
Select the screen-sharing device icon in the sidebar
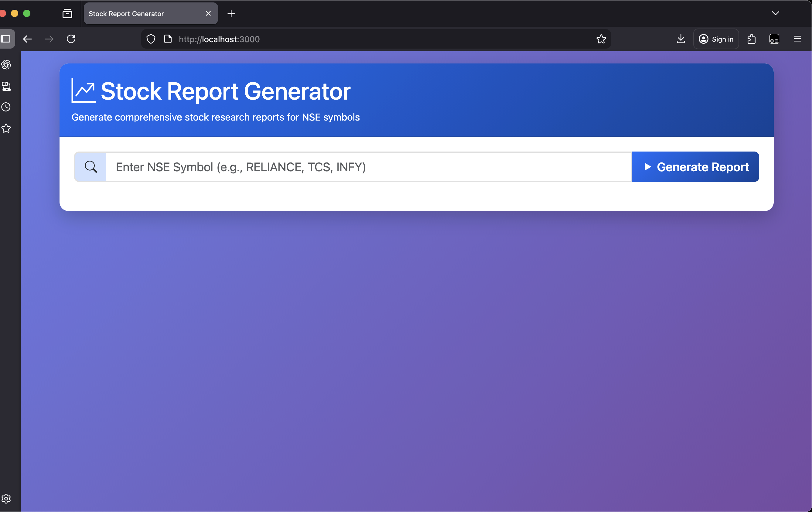[6, 86]
